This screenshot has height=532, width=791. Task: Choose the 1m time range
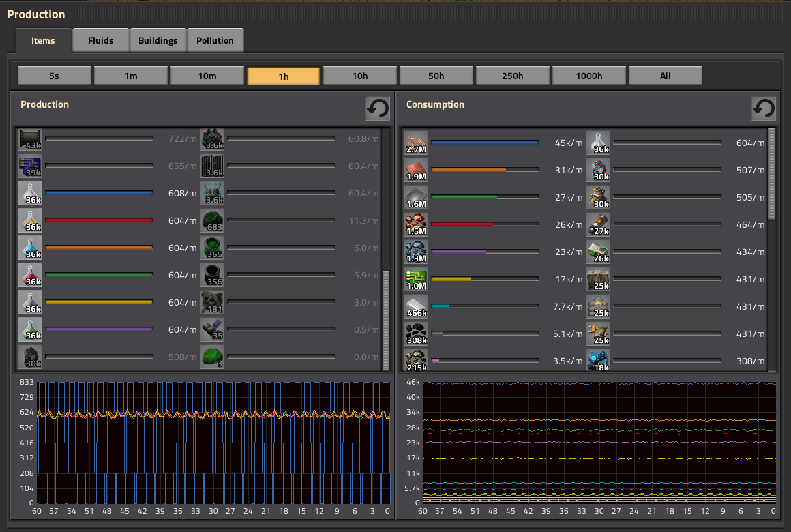coord(131,76)
